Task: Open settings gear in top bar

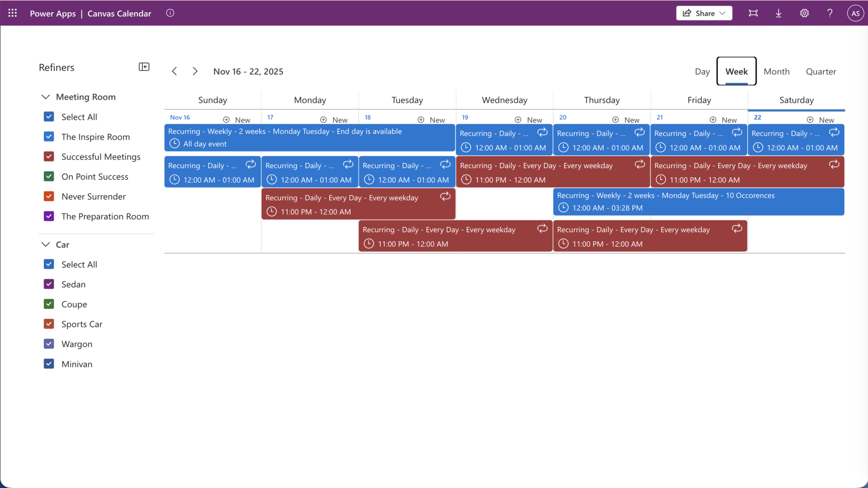Action: 804,13
